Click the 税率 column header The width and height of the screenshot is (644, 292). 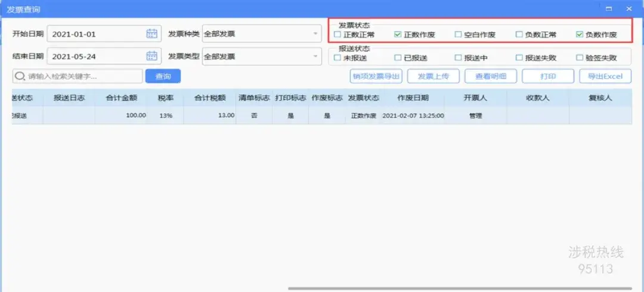tap(166, 98)
